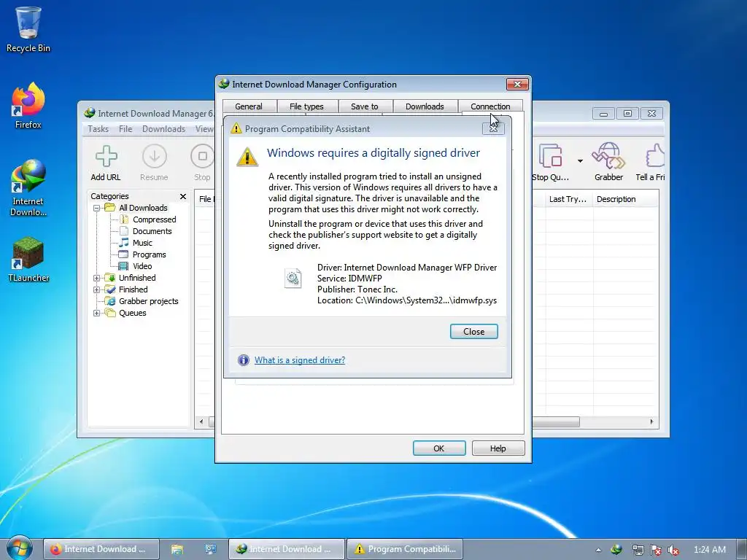The height and width of the screenshot is (560, 747).
Task: Collapse the All Downloads tree node
Action: tap(96, 208)
